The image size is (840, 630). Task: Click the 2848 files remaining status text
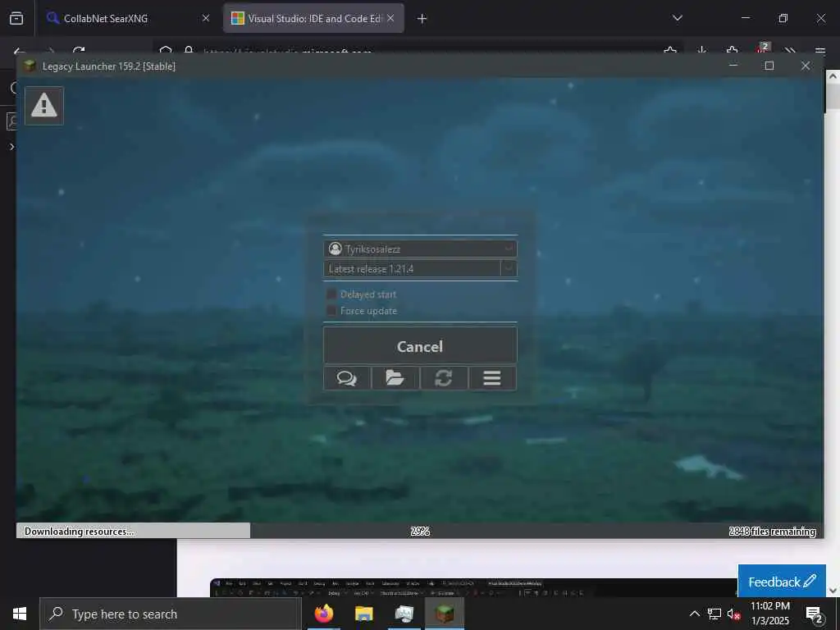pos(772,532)
